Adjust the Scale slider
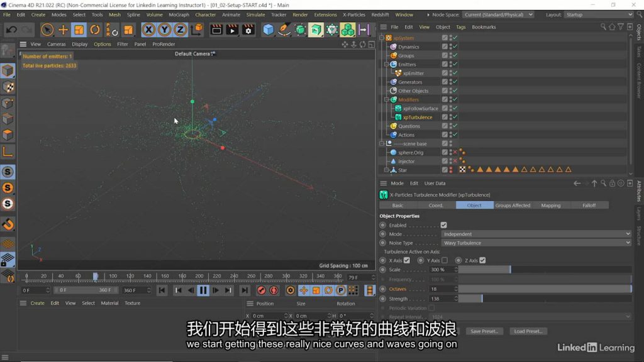The height and width of the screenshot is (362, 644). click(x=545, y=270)
